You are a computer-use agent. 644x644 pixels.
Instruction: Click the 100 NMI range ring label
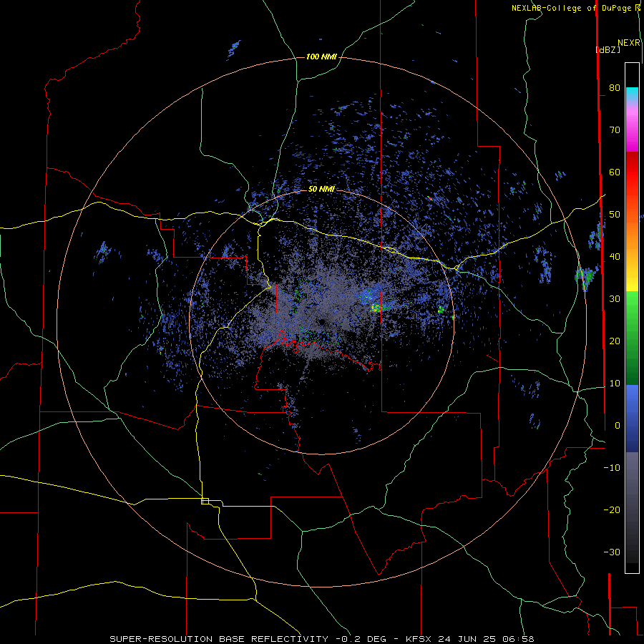321,57
